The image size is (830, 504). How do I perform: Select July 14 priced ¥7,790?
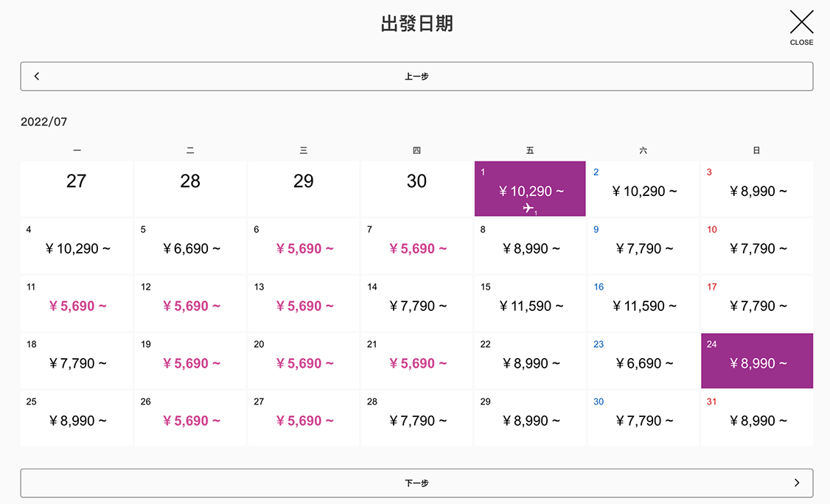point(416,304)
